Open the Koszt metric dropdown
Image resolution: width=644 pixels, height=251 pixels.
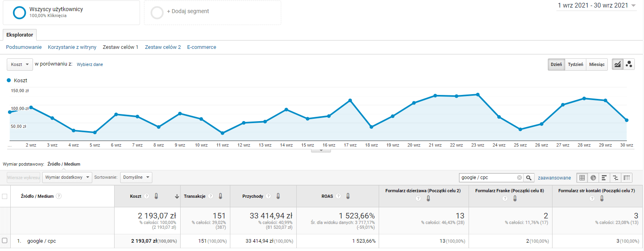click(19, 64)
